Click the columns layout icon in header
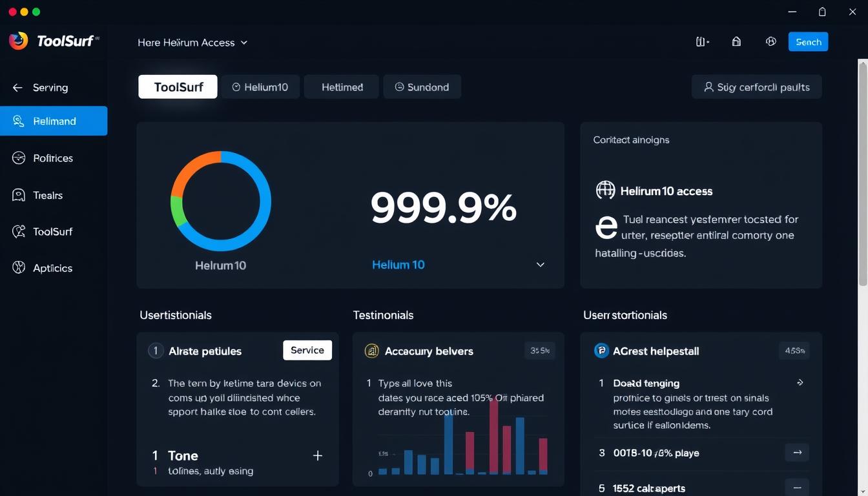This screenshot has width=868, height=496. click(x=702, y=42)
